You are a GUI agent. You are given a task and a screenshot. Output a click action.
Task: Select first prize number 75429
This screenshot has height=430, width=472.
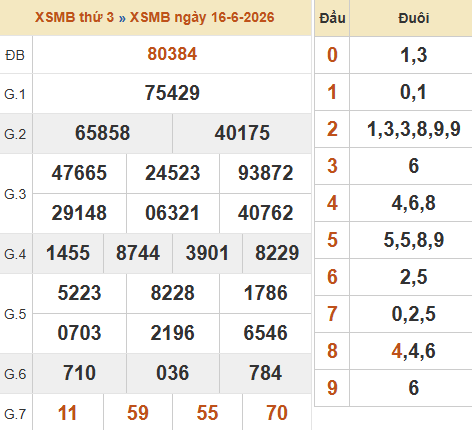(x=172, y=93)
